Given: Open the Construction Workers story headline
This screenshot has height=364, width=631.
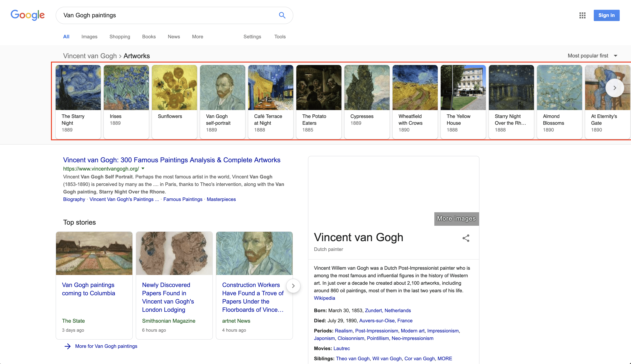Looking at the screenshot, I should (x=253, y=297).
